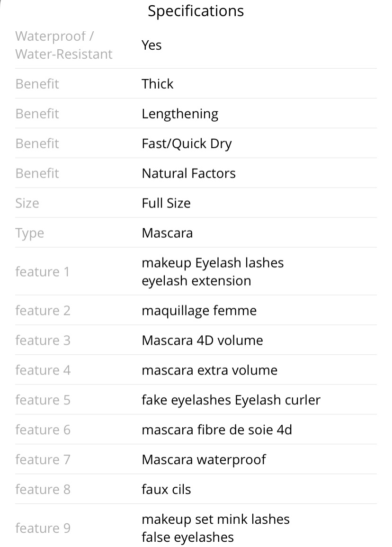Tap the faux cils value

tap(166, 489)
